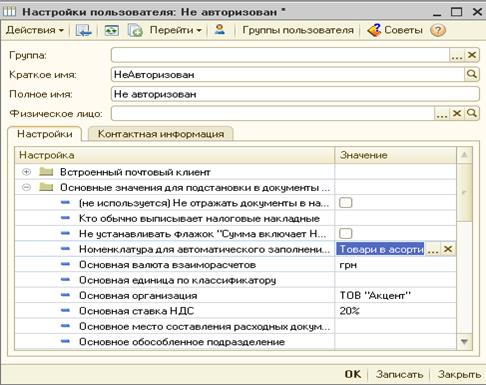Click the Советы tips icon

(374, 30)
